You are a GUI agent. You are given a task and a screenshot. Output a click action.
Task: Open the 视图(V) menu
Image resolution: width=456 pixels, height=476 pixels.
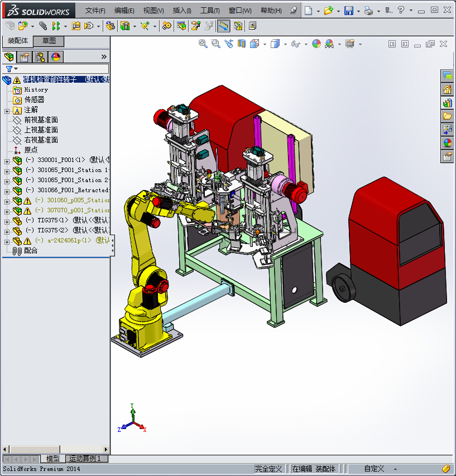(153, 11)
